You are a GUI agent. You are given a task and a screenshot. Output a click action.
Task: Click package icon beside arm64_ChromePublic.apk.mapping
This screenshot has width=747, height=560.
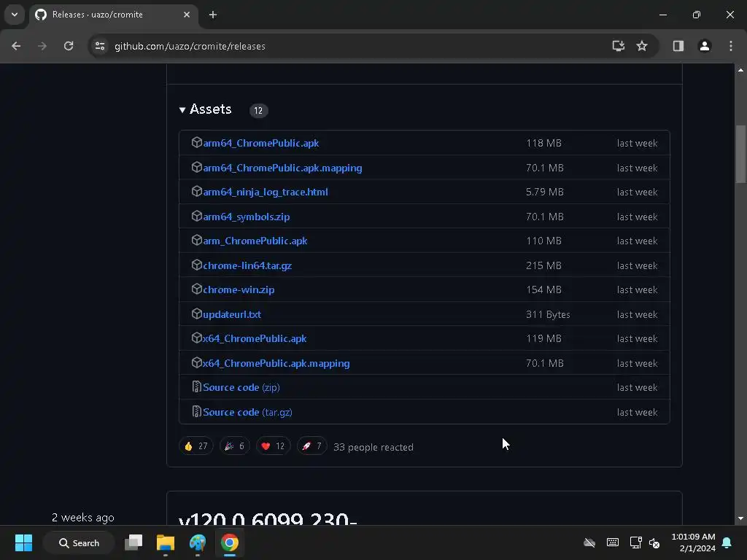coord(197,167)
